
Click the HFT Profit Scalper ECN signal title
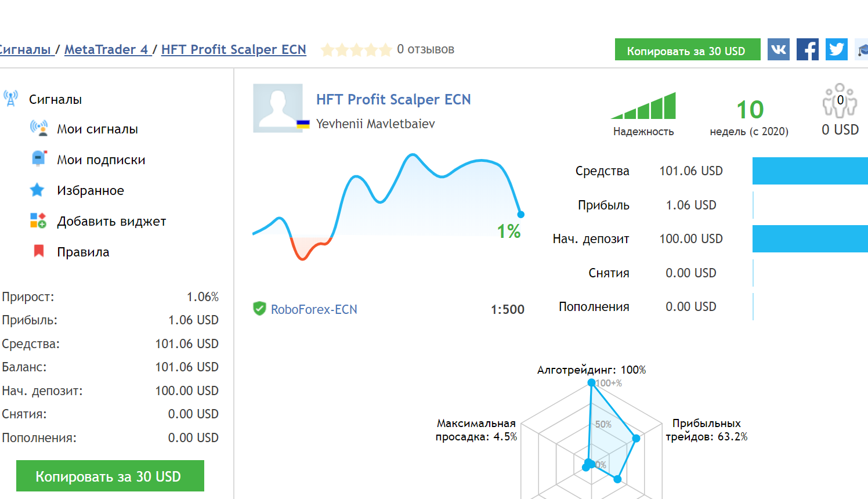tap(393, 99)
